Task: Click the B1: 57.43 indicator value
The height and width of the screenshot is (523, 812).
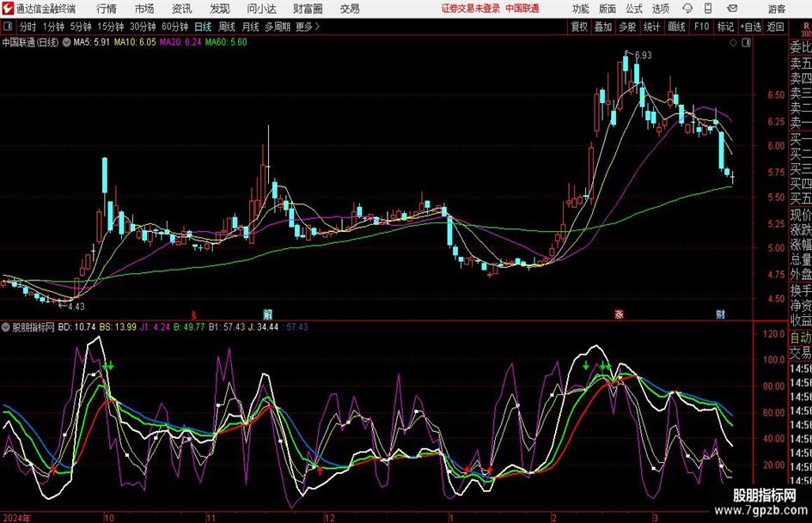Action: coord(227,327)
